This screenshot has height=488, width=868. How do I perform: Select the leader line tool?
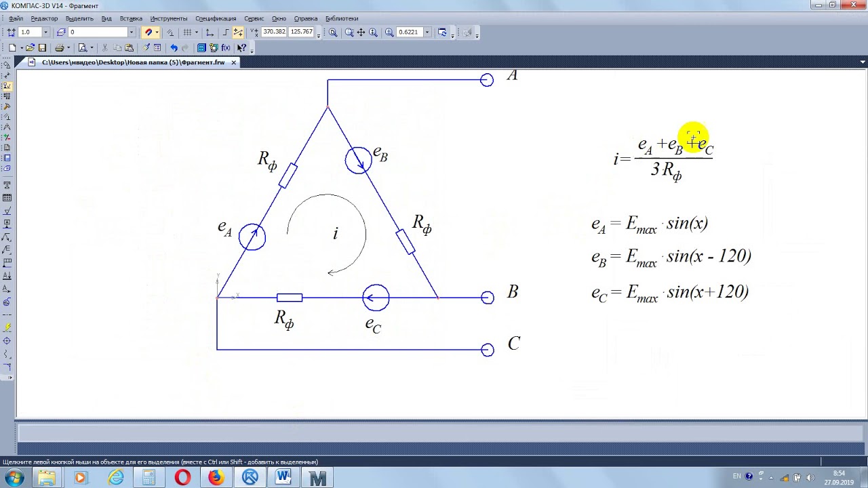click(x=7, y=237)
